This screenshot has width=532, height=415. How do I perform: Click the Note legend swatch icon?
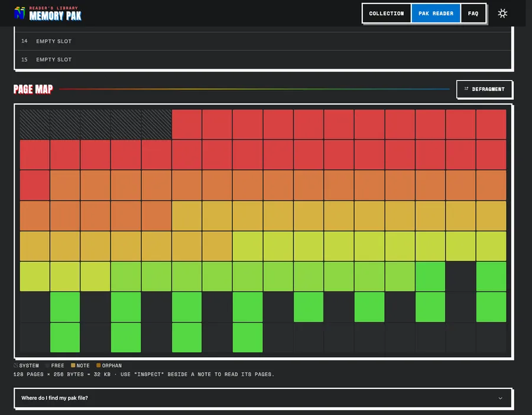tap(73, 365)
